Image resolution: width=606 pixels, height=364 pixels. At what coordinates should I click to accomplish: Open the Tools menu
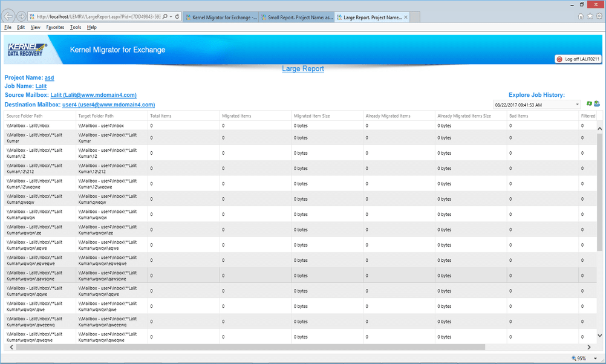coord(76,27)
